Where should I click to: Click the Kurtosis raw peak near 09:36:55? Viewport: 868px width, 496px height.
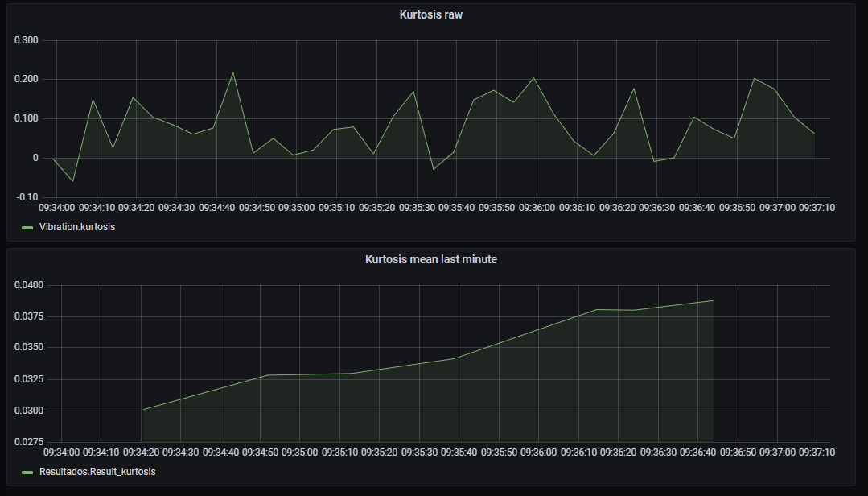[x=754, y=79]
